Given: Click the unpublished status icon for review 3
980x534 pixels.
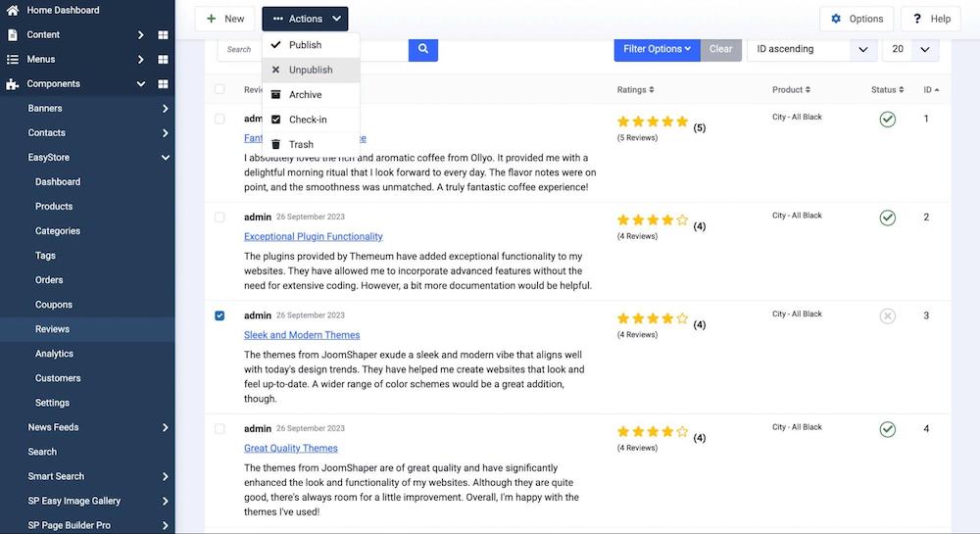Looking at the screenshot, I should (x=887, y=316).
